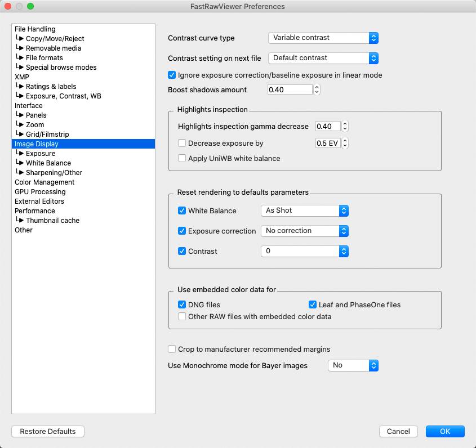Click the Boost shadows amount field
Viewport: 476px width, 448px height.
click(x=290, y=89)
